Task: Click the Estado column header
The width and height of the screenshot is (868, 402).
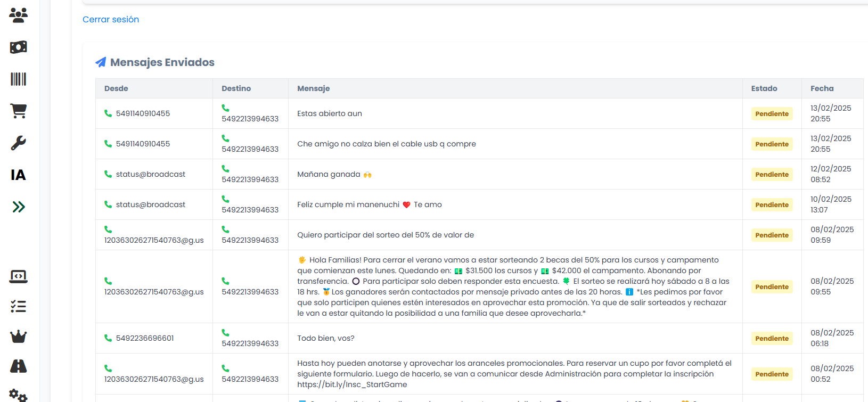Action: coord(764,88)
